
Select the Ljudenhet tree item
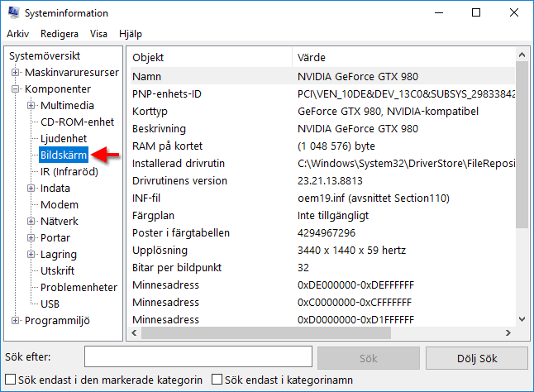[x=64, y=139]
